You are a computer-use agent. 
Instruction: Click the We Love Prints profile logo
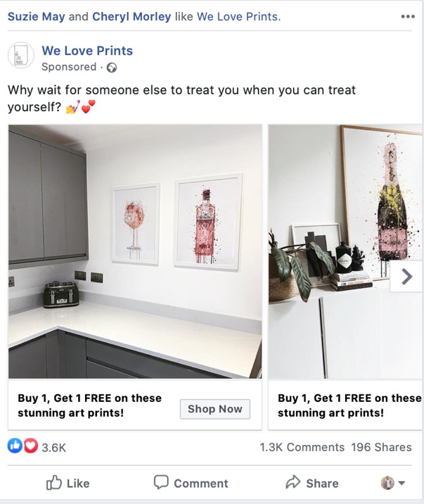point(21,56)
